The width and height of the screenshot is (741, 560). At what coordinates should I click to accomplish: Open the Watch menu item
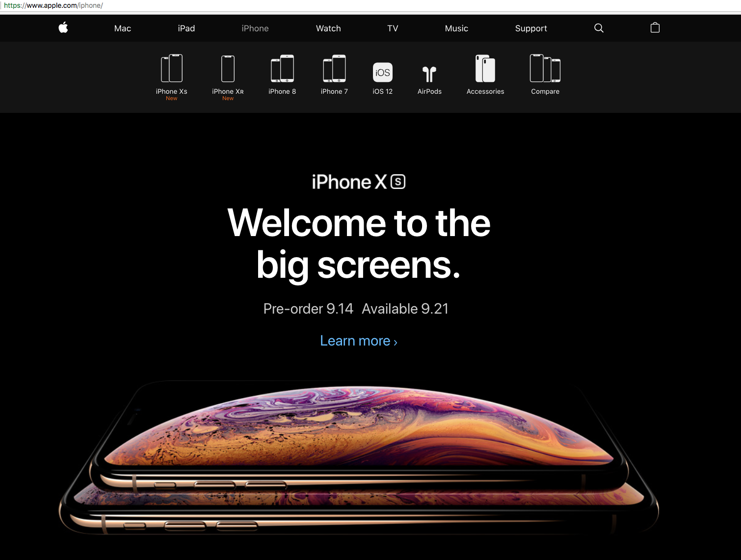(x=328, y=28)
